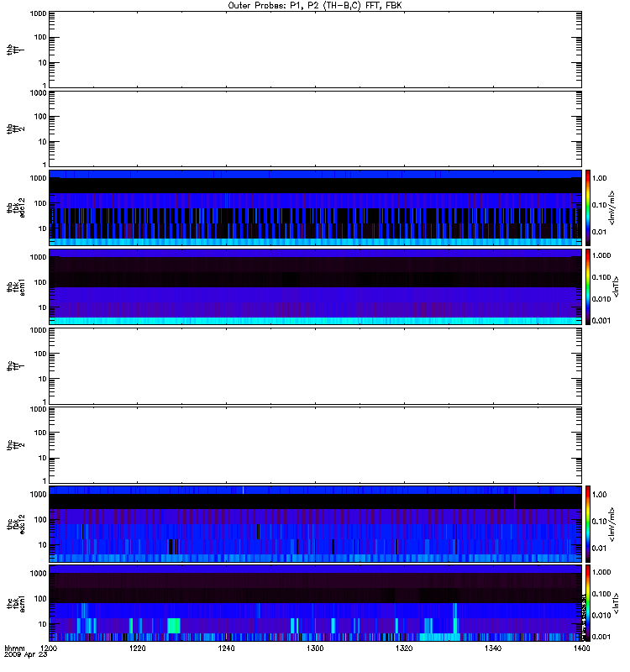Click the empty thb fft 2 panel
Screen dimensions: 630x672
(315, 129)
